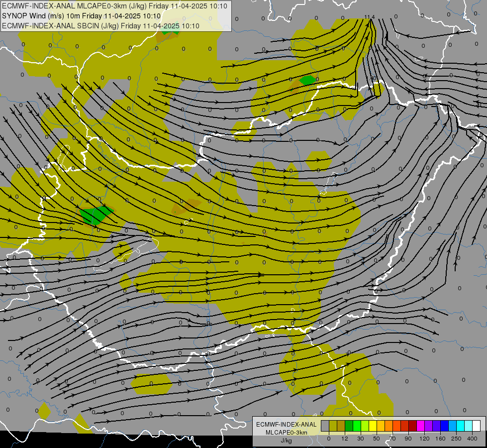Click the brownish-olive legend swatch before 12
487x448 pixels.
[x=341, y=426]
